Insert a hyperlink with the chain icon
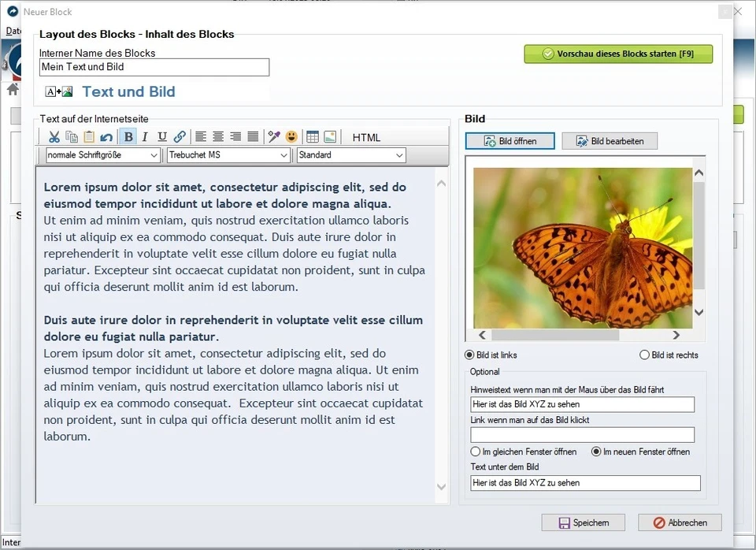This screenshot has height=550, width=756. 179,136
